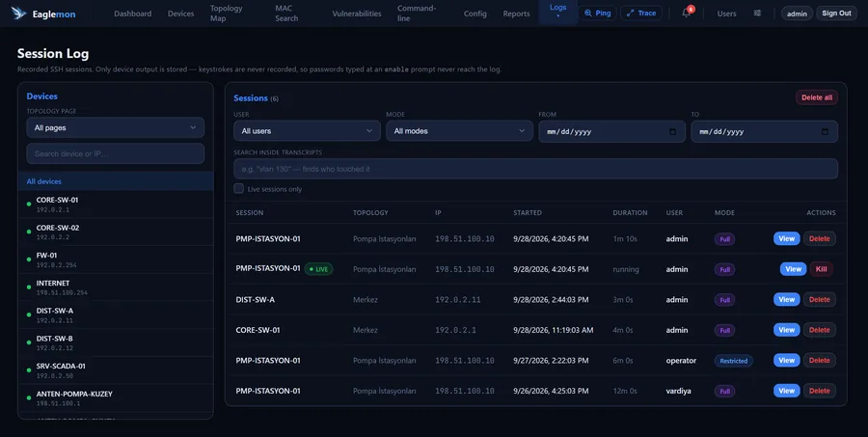
Task: Open the MAC Search page
Action: [286, 14]
